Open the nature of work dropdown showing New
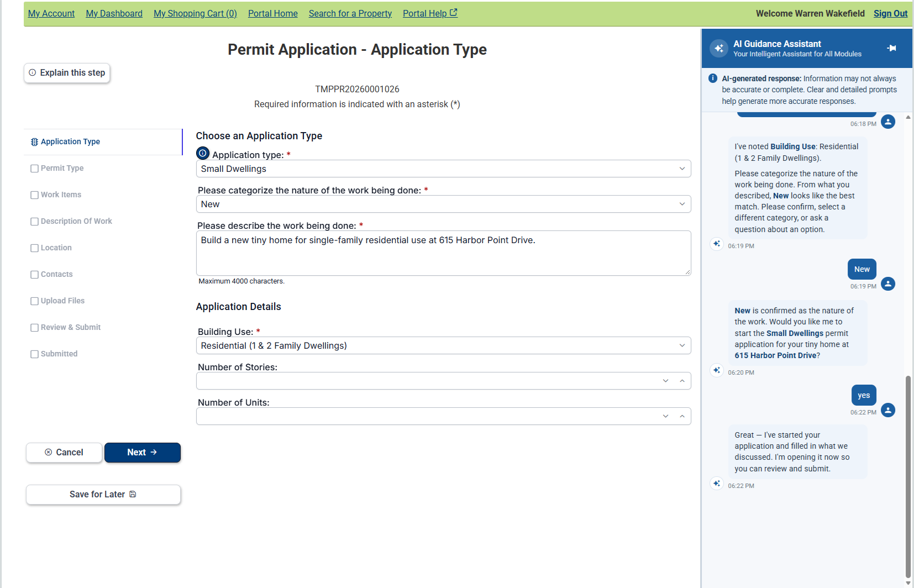Image resolution: width=914 pixels, height=588 pixels. pos(443,204)
